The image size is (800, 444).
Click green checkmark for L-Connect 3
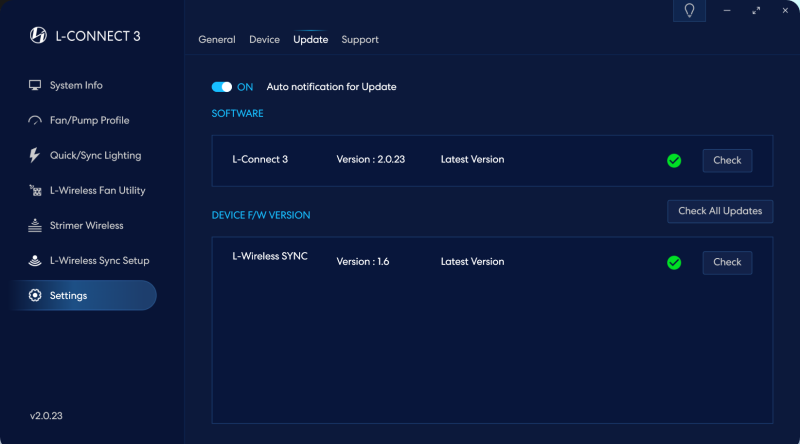[674, 161]
